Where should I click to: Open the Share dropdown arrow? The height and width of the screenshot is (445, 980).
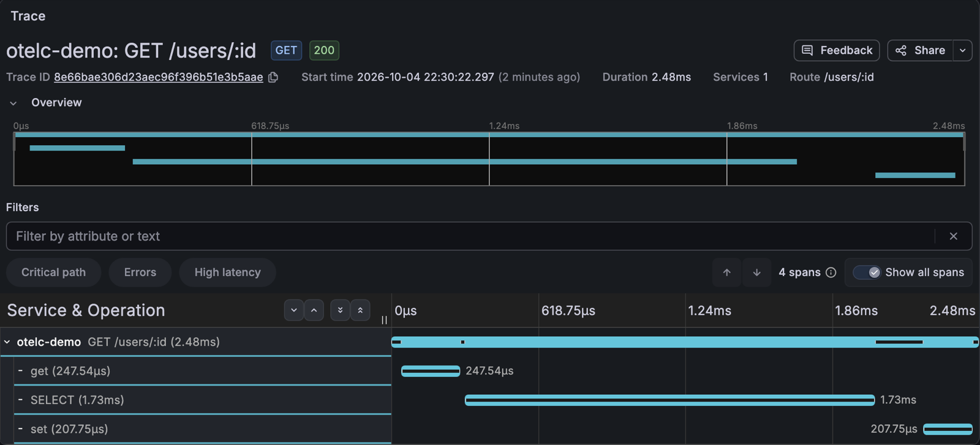[x=963, y=50]
